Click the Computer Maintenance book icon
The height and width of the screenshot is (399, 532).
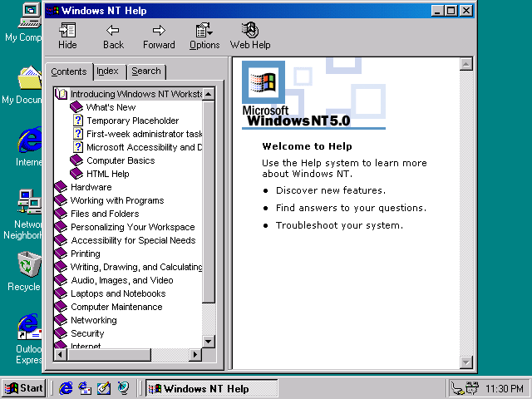point(61,307)
